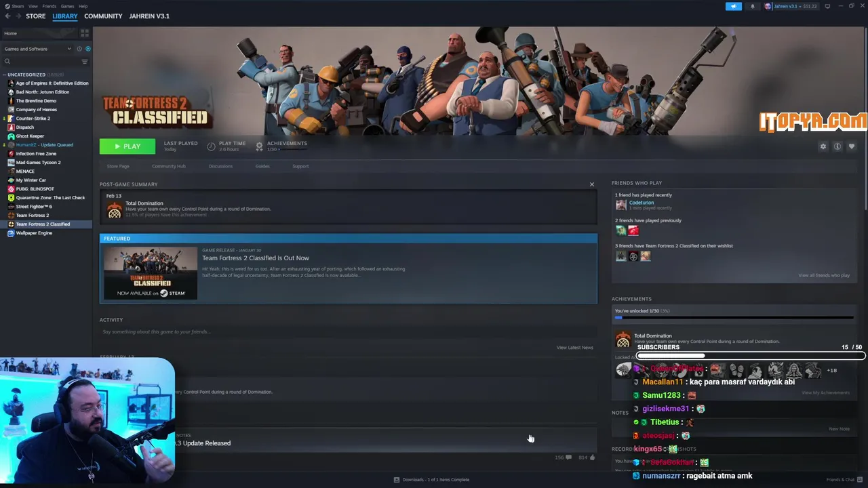Open Downloads status in bottom bar
Image resolution: width=868 pixels, height=488 pixels.
click(x=431, y=480)
